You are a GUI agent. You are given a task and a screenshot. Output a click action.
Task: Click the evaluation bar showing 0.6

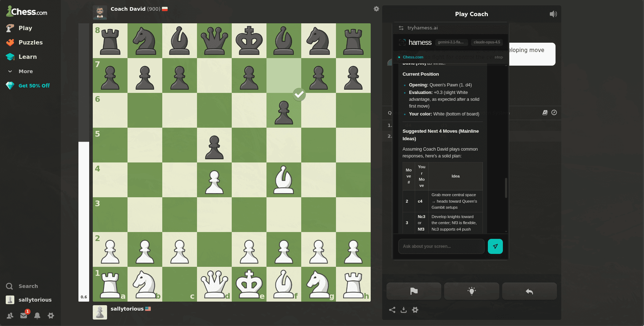(84, 162)
